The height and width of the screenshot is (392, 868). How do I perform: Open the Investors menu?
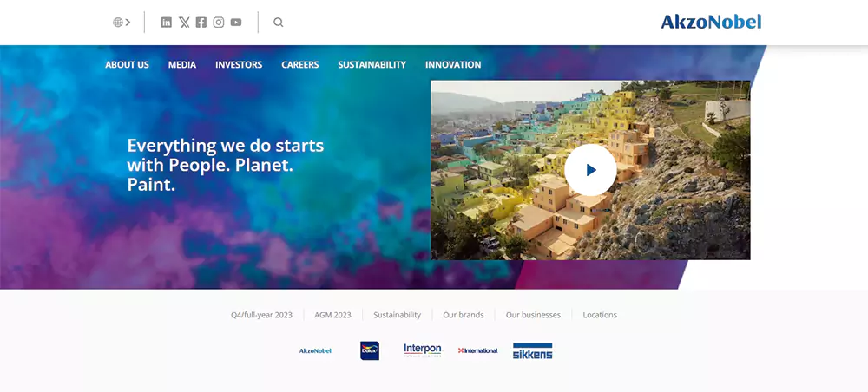[239, 65]
